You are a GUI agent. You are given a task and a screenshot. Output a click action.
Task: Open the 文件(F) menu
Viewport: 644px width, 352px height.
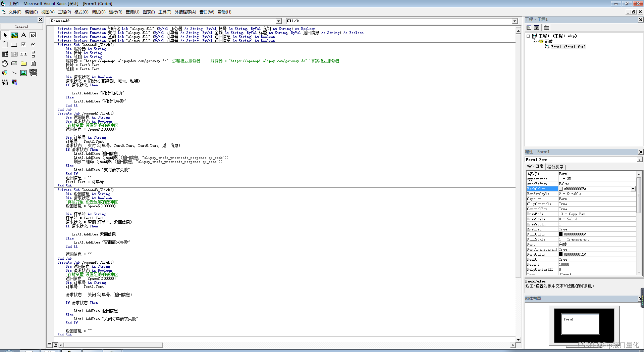pos(15,12)
